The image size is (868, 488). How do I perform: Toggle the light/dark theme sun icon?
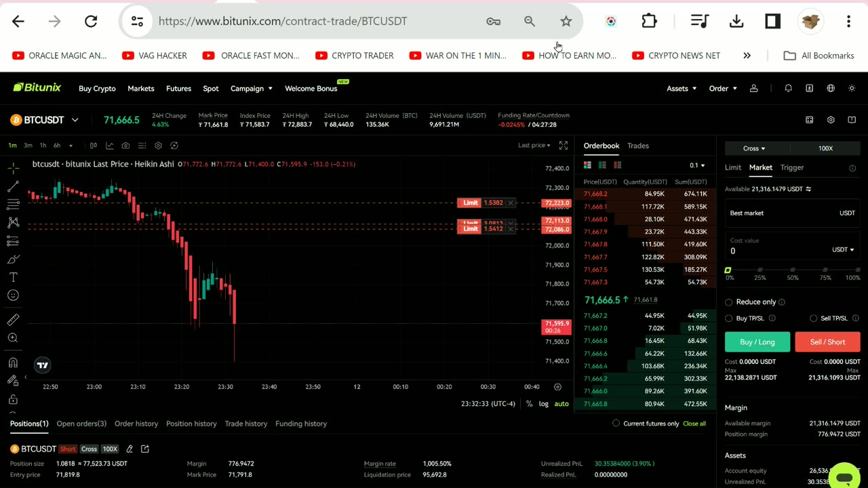pos(852,88)
